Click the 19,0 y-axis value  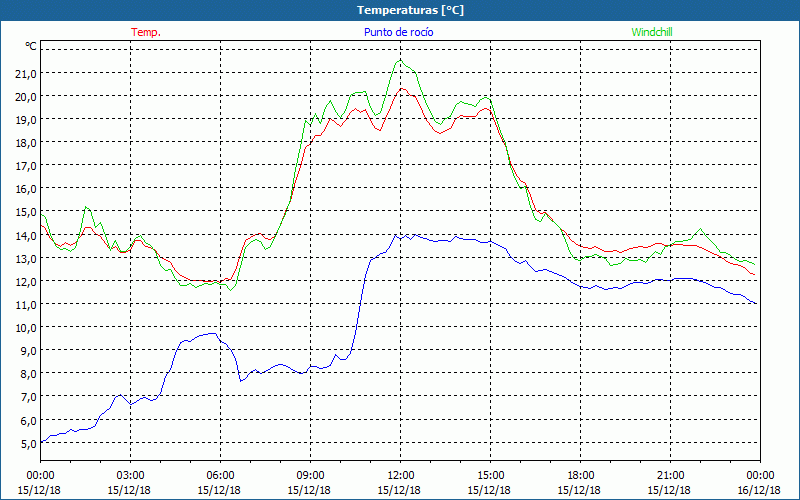pyautogui.click(x=26, y=119)
